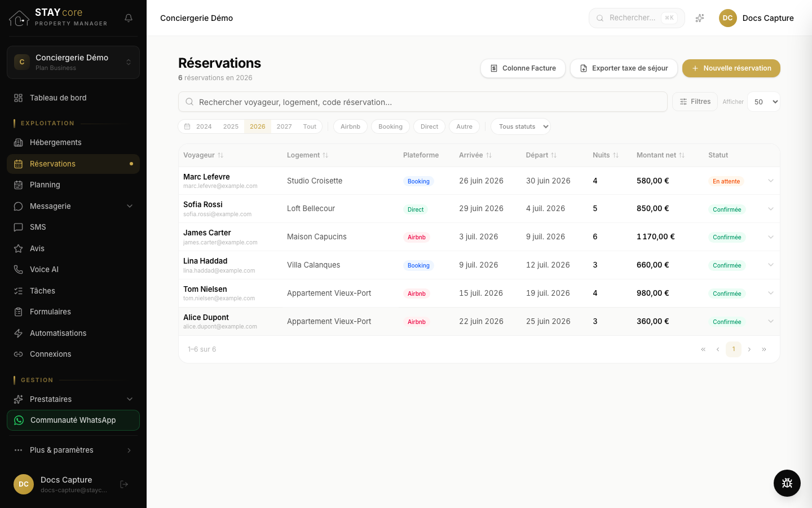Select the Tout year tab
Image resolution: width=812 pixels, height=508 pixels.
pos(310,126)
